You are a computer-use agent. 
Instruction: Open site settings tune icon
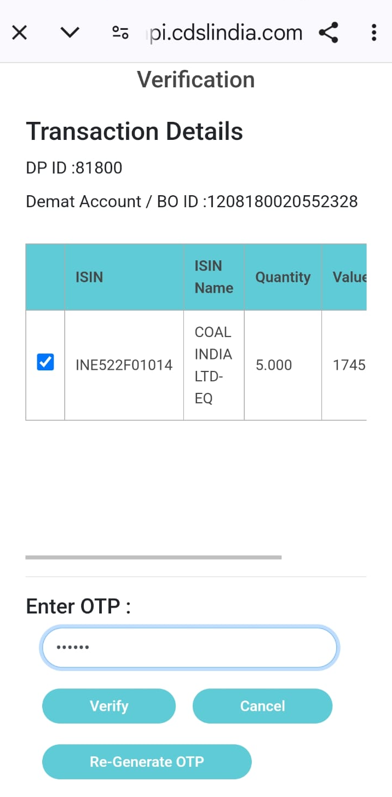(120, 33)
